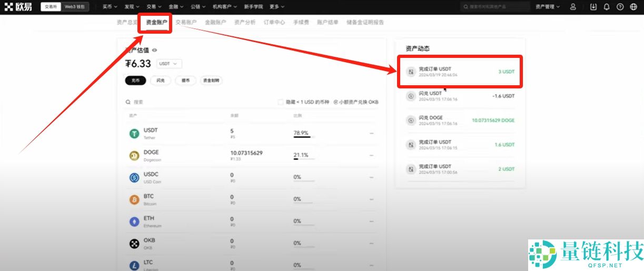The width and height of the screenshot is (644, 271).
Task: Open the help question mark icon
Action: pyautogui.click(x=620, y=7)
